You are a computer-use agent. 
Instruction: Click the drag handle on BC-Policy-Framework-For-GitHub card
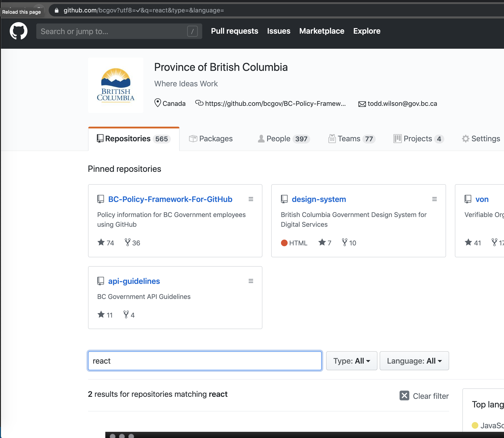click(251, 199)
